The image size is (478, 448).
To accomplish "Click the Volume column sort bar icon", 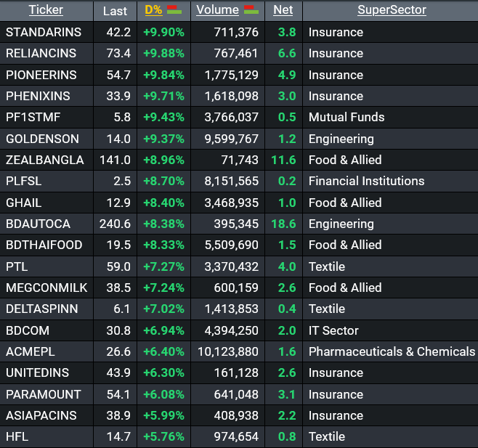I will pos(251,9).
